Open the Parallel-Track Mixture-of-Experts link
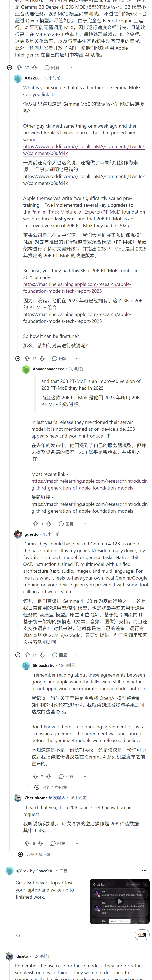The image size is (152, 980). click(76, 212)
